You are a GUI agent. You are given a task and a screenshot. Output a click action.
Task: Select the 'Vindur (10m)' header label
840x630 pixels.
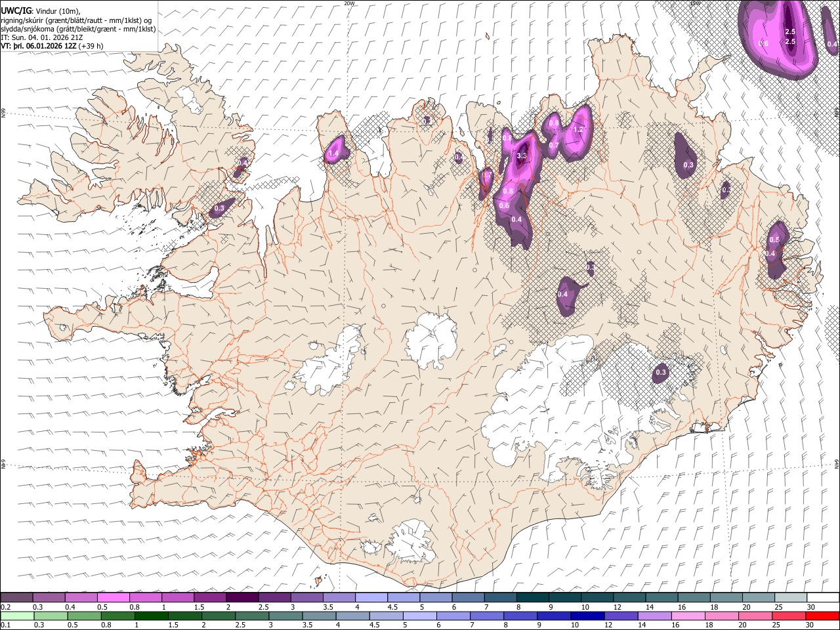[58, 10]
